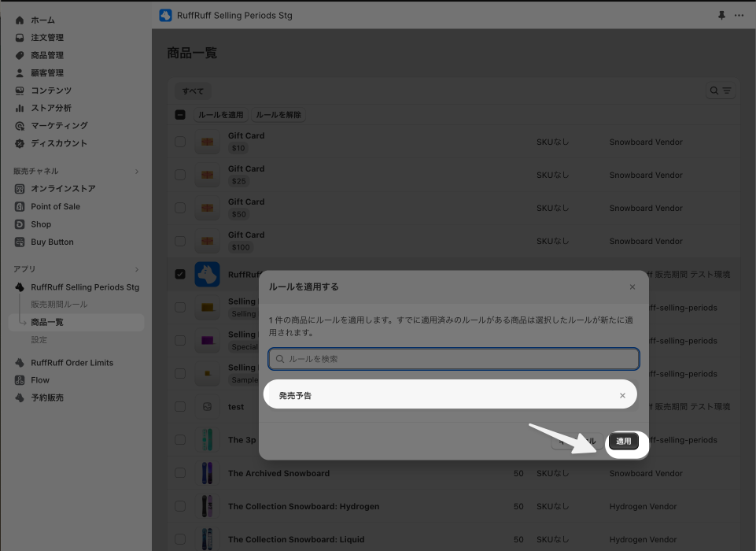
Task: Click the ディスカウント discount badge icon
Action: click(20, 143)
